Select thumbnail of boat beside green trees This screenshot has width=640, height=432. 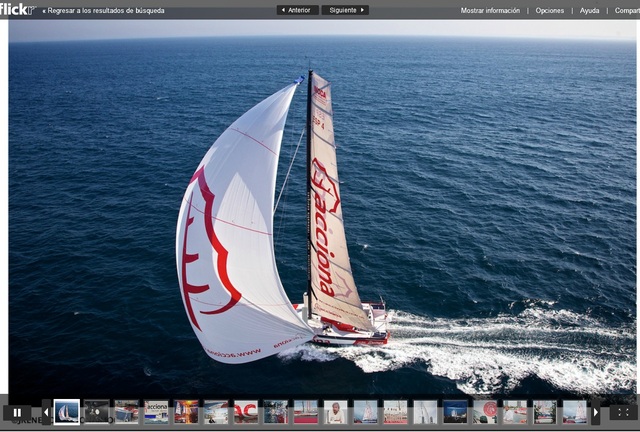(545, 412)
